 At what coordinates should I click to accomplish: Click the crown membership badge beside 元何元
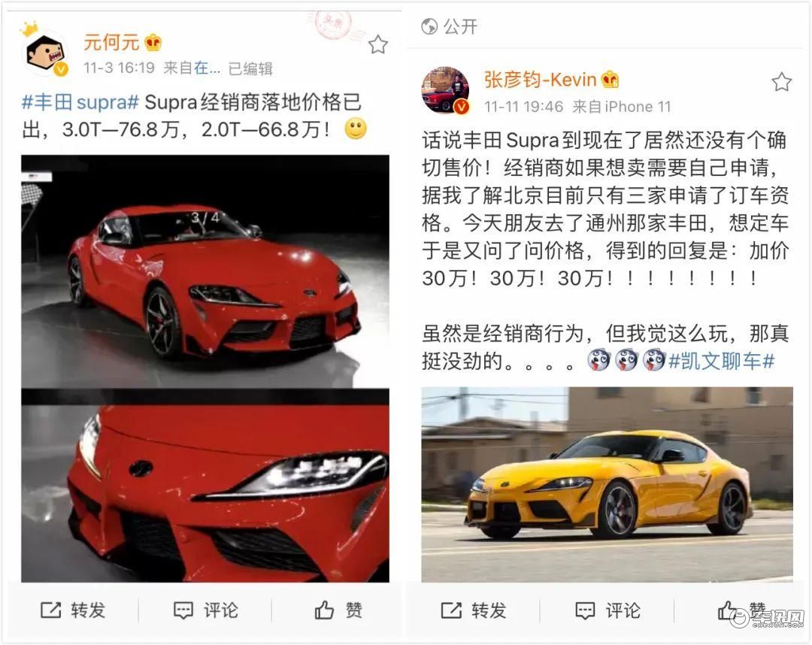(x=153, y=42)
